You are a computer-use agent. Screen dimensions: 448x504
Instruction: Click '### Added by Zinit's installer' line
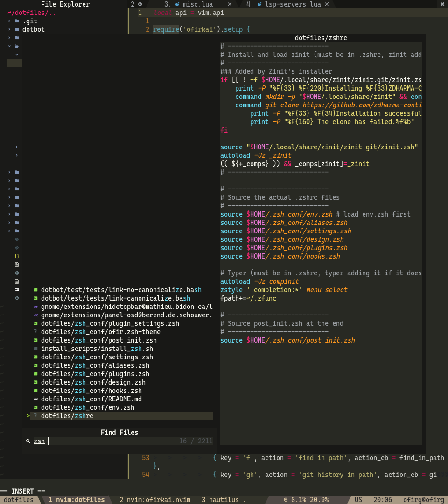coord(276,71)
